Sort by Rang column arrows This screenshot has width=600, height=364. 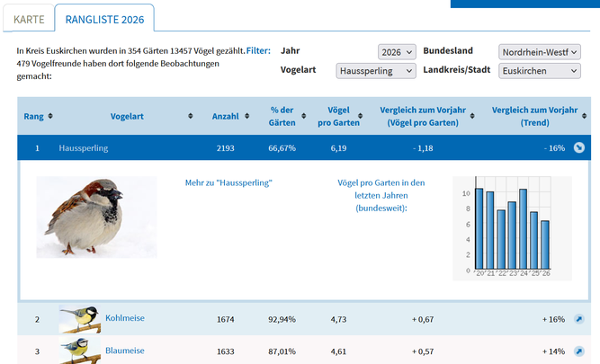click(50, 116)
